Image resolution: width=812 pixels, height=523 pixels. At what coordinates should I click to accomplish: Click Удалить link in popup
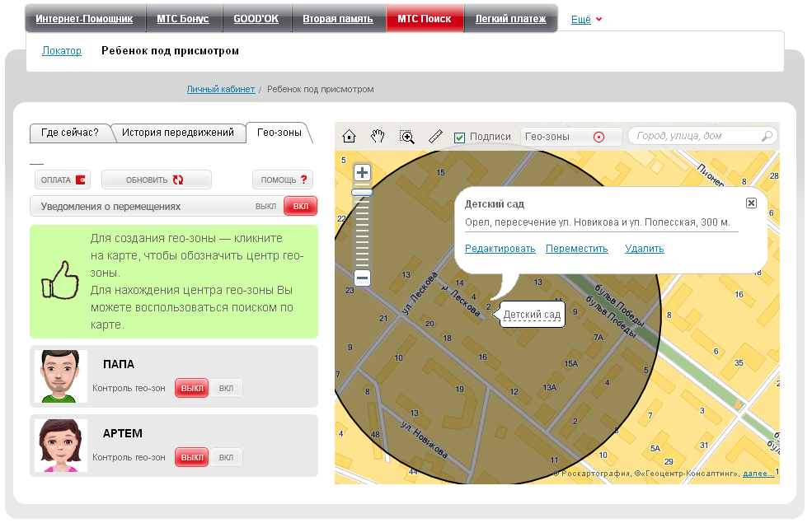pyautogui.click(x=644, y=248)
